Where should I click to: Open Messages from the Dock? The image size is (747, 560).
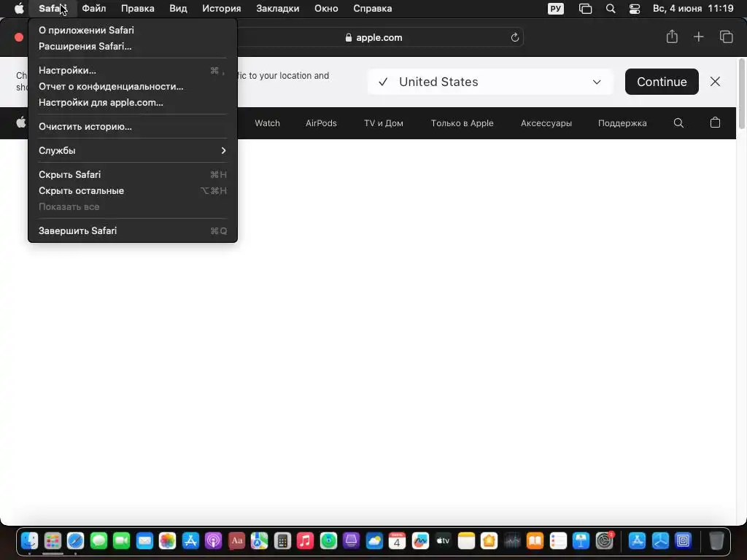click(98, 540)
